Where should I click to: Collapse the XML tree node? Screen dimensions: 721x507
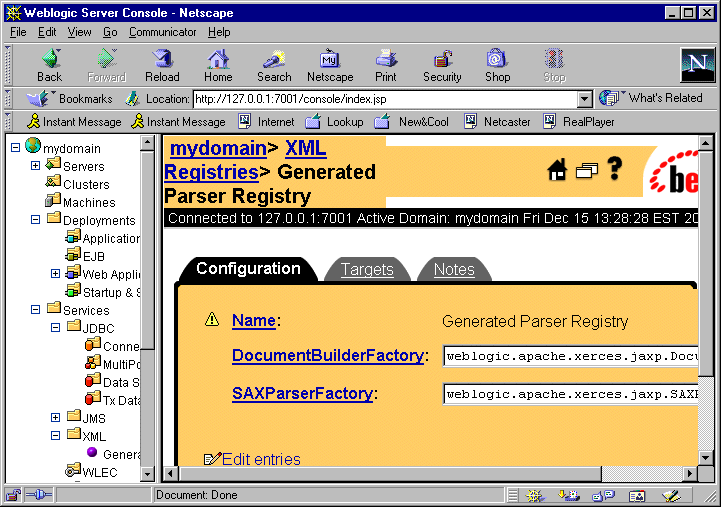(x=55, y=435)
